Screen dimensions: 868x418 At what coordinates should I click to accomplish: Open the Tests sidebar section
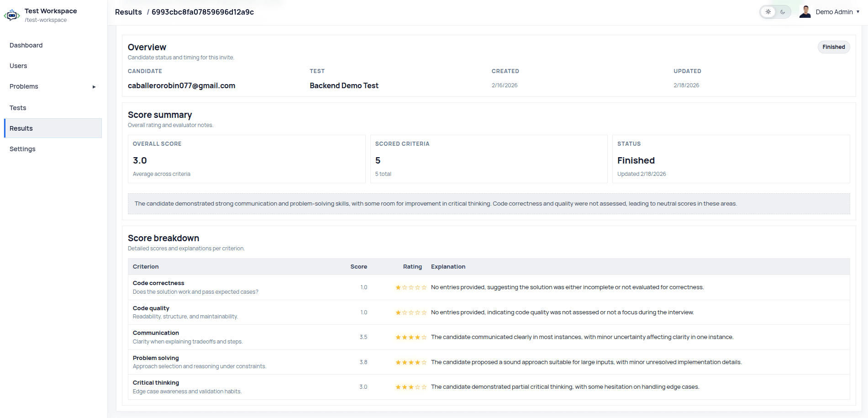click(18, 107)
